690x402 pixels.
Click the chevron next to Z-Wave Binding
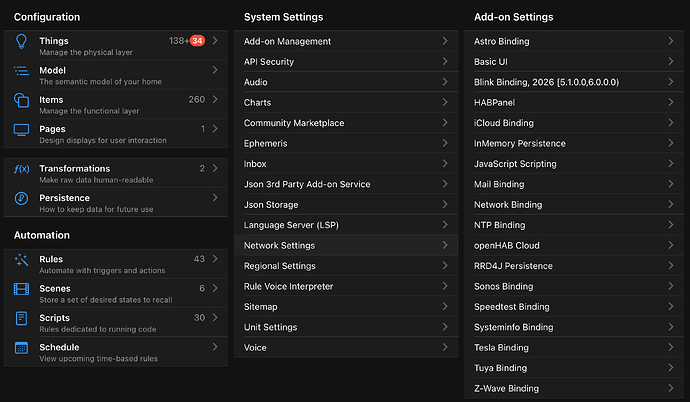pyautogui.click(x=671, y=388)
